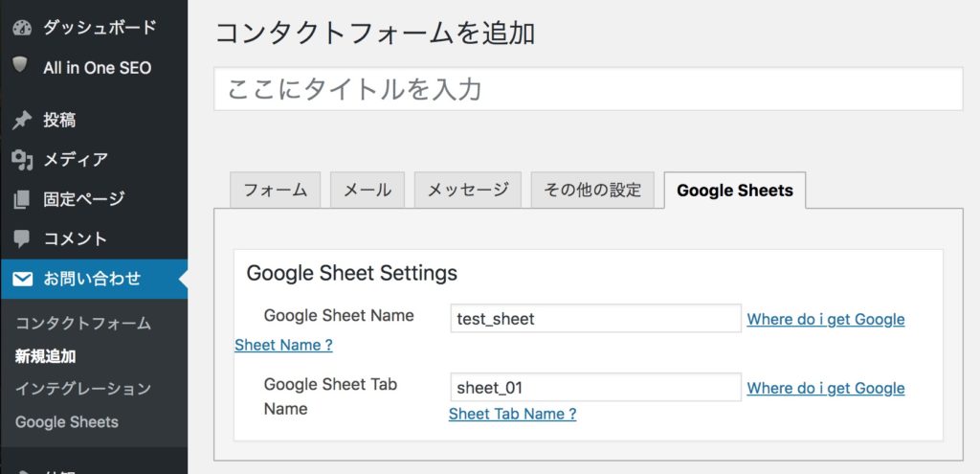This screenshot has height=474, width=980.
Task: Go to インテグレーション in the sidebar submenu
Action: click(83, 389)
